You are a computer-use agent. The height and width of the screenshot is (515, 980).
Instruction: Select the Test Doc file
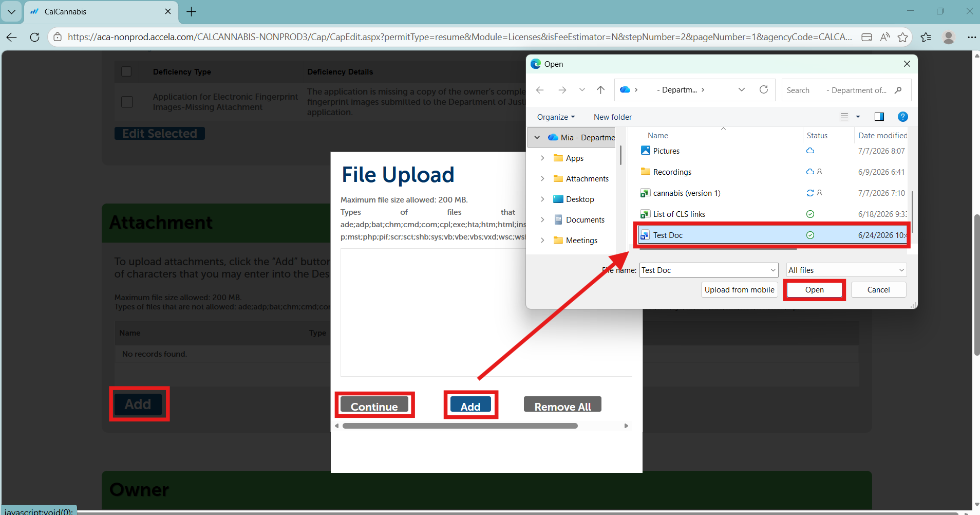coord(772,235)
